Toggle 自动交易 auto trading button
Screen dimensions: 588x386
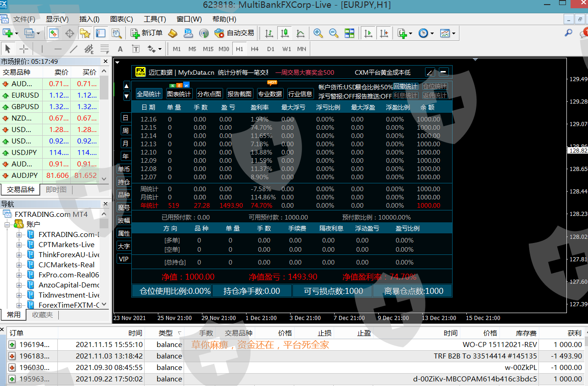(235, 33)
